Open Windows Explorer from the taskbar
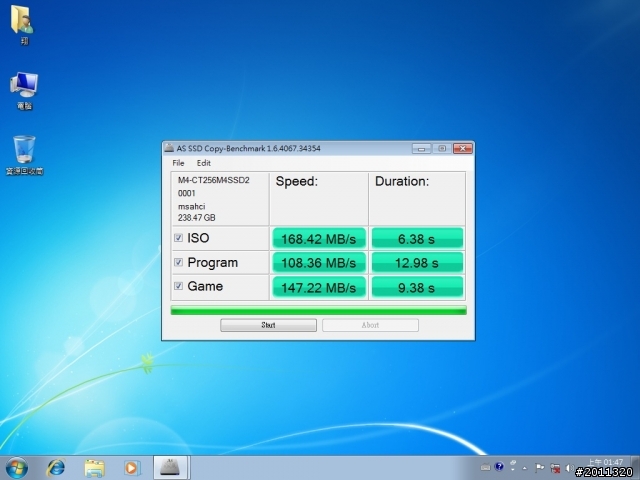 click(x=94, y=468)
